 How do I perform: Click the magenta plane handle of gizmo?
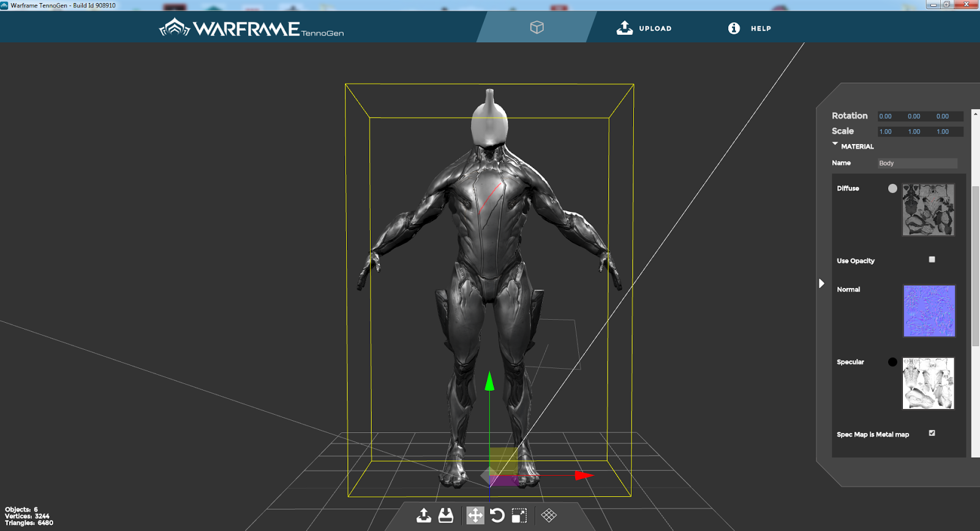[504, 481]
